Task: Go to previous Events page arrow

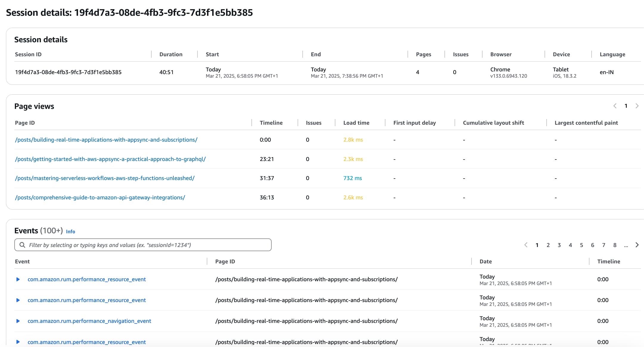Action: click(x=526, y=245)
